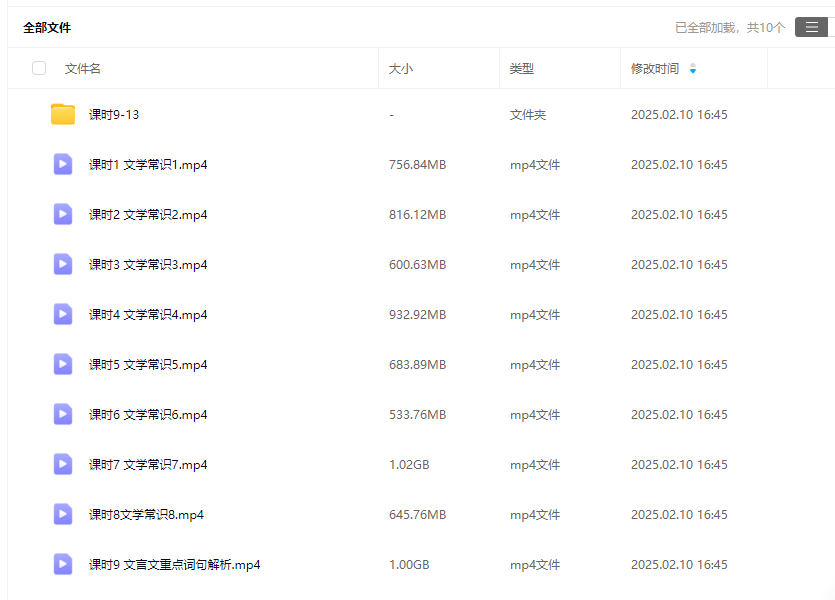Click video icon for 课时9 文言文重点词句解析.mp4
The width and height of the screenshot is (835, 600).
click(63, 565)
